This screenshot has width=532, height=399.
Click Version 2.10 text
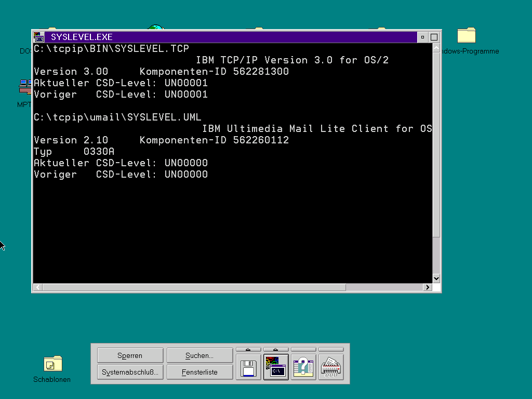click(71, 140)
